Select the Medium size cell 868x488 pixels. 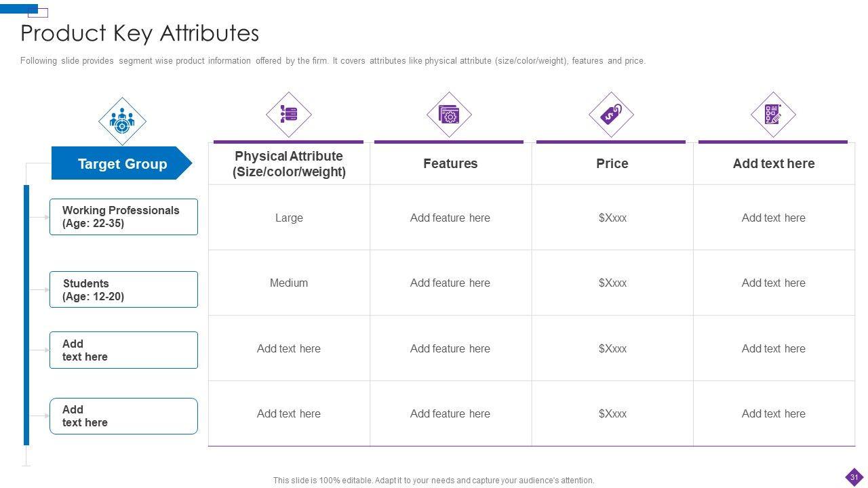[289, 283]
